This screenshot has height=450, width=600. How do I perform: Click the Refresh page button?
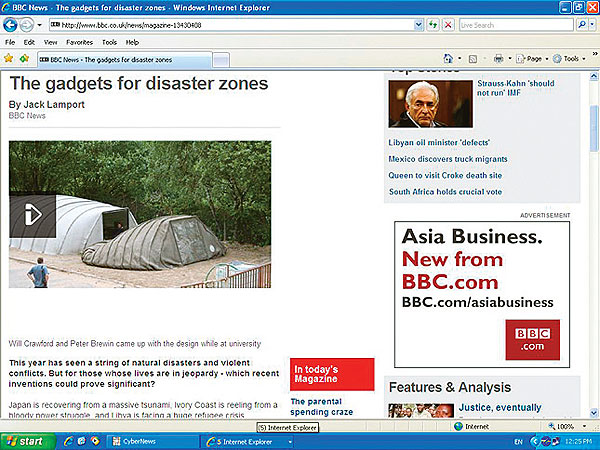pyautogui.click(x=433, y=25)
